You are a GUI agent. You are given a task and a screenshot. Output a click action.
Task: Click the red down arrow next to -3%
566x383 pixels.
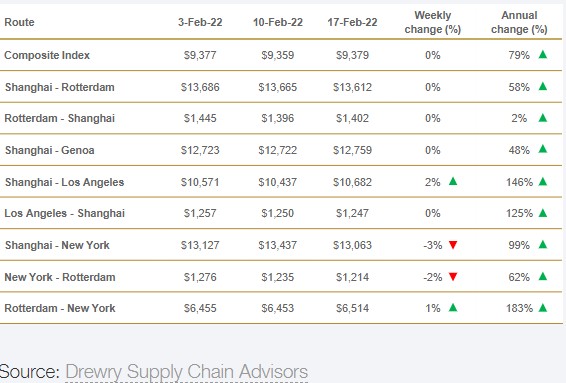pos(453,245)
